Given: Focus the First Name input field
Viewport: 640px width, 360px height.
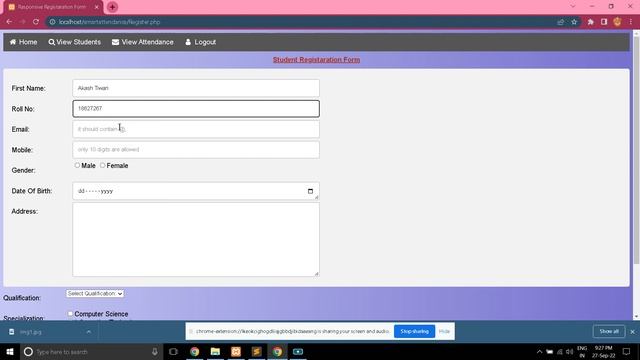Looking at the screenshot, I should 196,88.
